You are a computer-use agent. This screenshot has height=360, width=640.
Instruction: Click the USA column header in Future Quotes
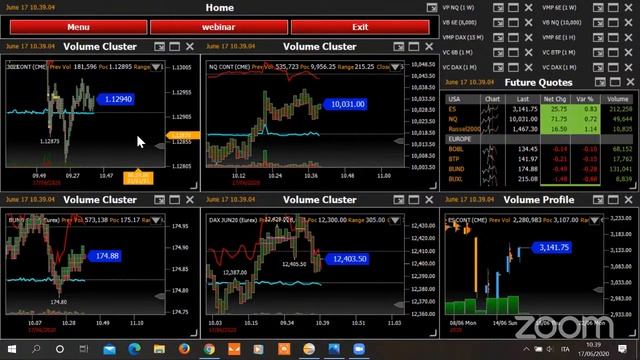click(x=462, y=99)
